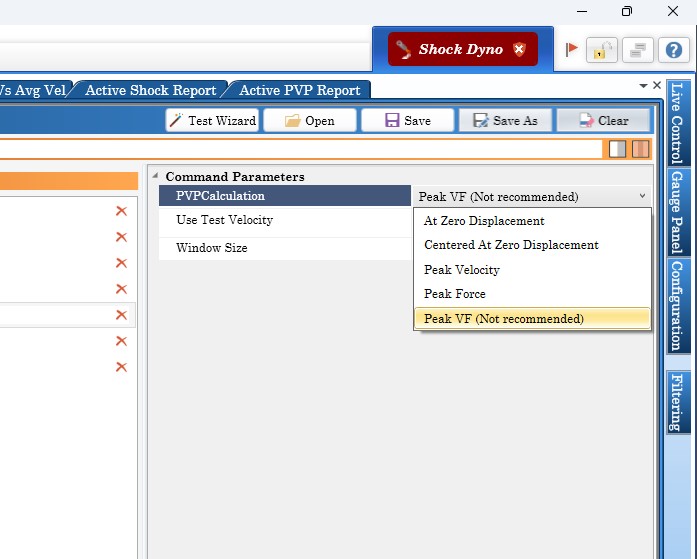Maximize the application window
The image size is (697, 559).
click(627, 11)
